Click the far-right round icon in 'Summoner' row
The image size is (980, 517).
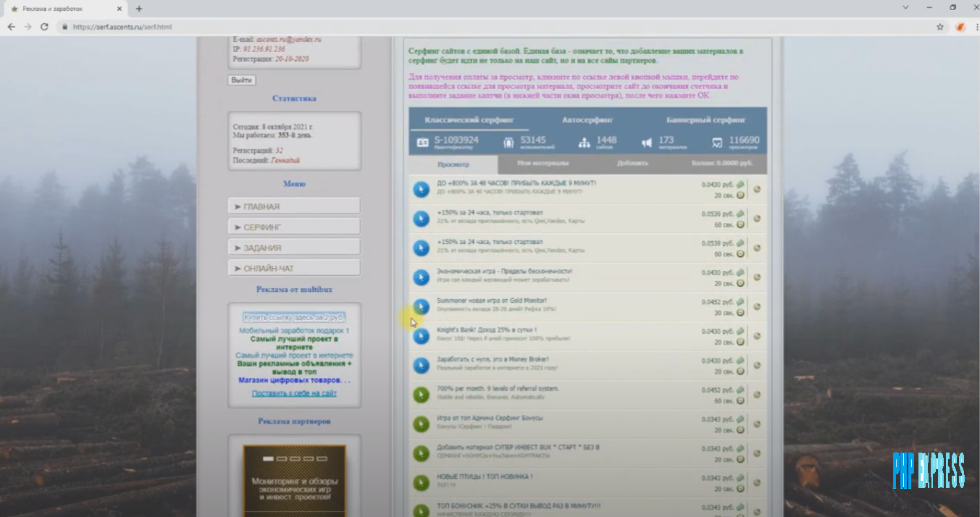click(x=757, y=307)
